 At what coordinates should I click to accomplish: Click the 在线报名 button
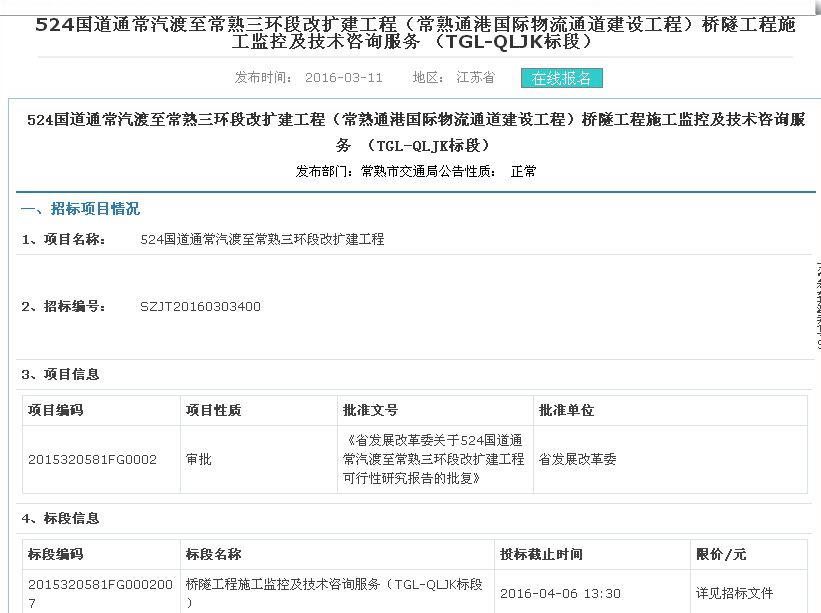click(561, 78)
